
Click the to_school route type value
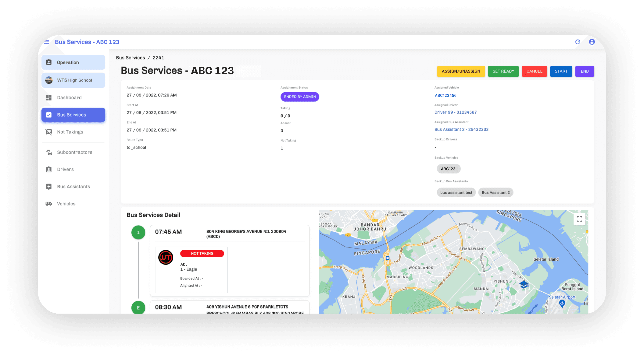pyautogui.click(x=136, y=148)
